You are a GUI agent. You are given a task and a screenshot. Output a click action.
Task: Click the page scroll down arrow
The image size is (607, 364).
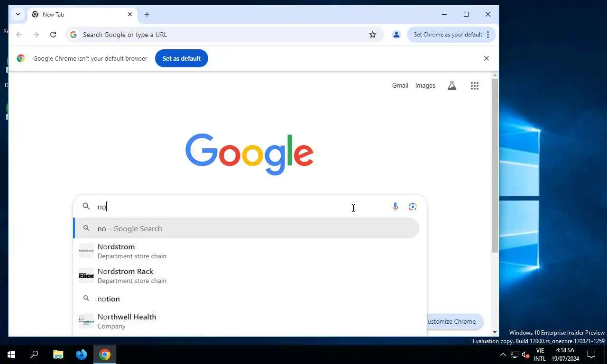pyautogui.click(x=495, y=333)
